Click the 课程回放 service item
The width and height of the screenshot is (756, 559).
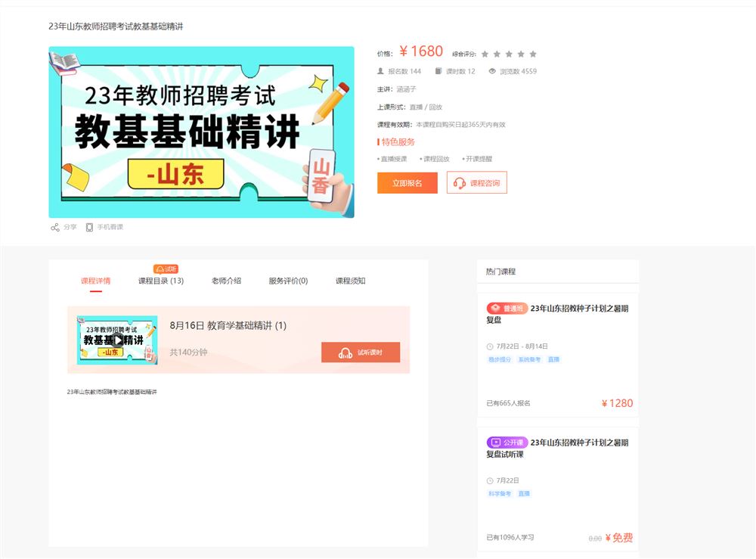(435, 159)
